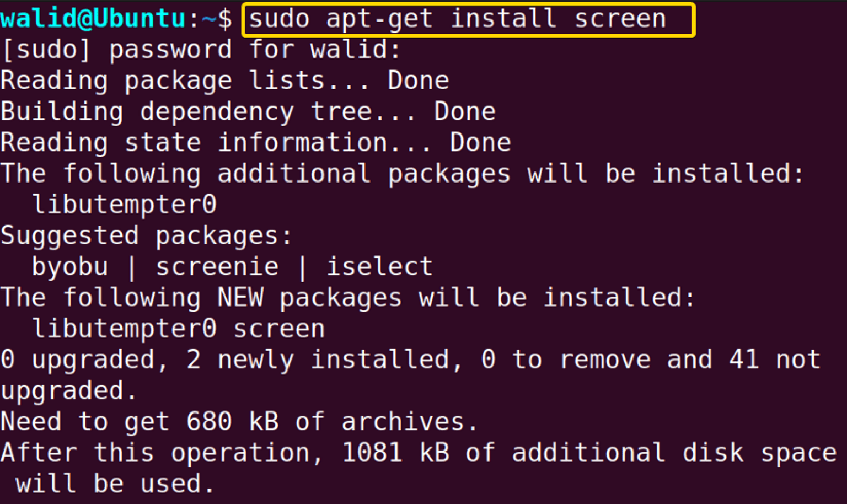
Task: Select the screenie suggested package text
Action: tap(216, 266)
